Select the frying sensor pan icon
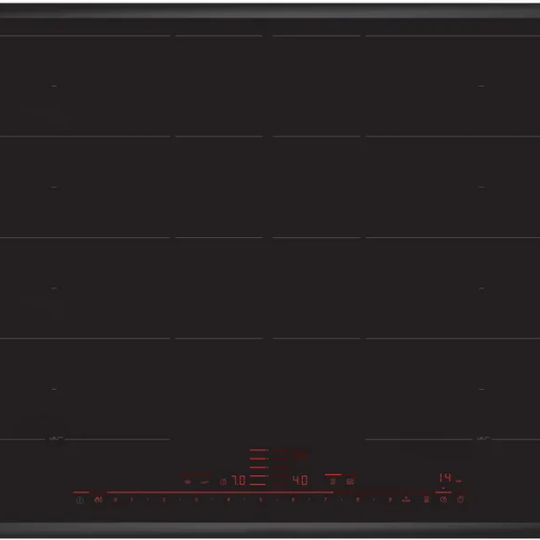The width and height of the screenshot is (540, 540). point(187,482)
